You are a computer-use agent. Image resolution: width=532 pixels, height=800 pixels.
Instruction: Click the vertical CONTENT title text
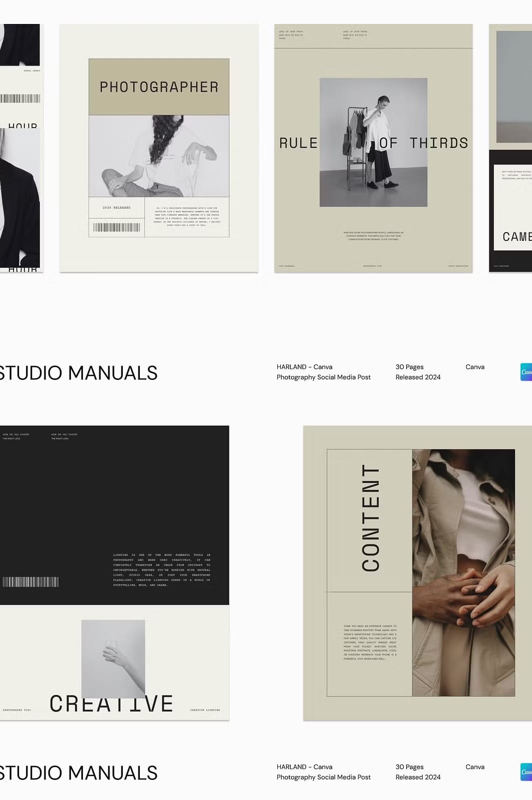pos(370,518)
